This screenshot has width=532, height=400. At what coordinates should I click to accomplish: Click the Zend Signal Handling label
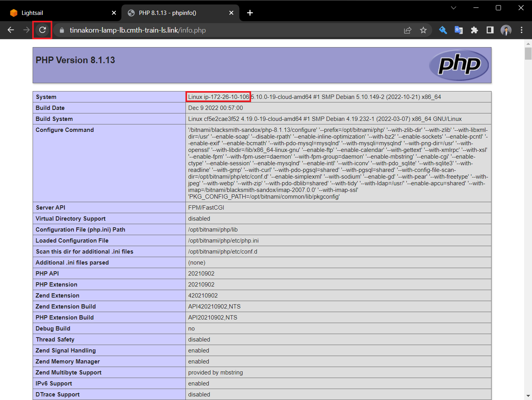pyautogui.click(x=66, y=351)
